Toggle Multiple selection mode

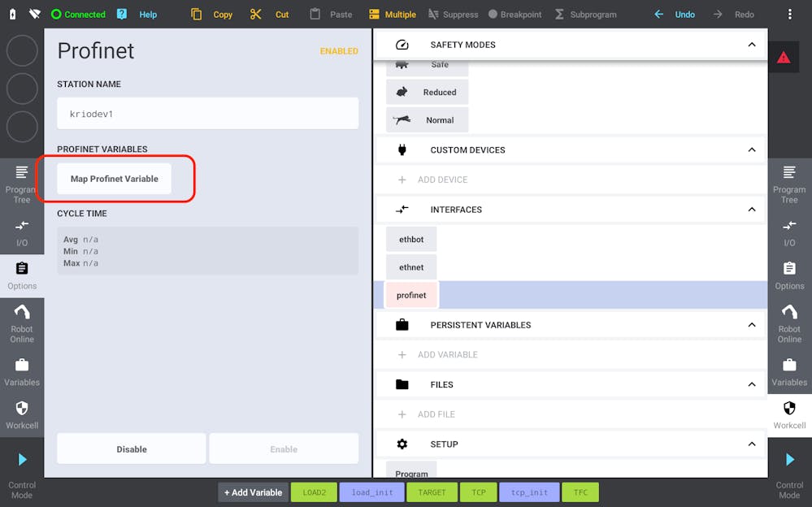tap(393, 15)
